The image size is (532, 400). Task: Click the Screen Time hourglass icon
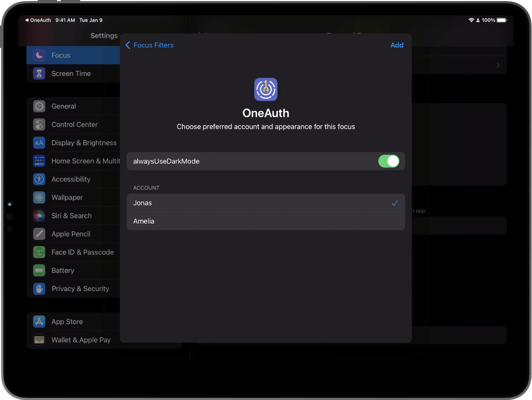click(x=39, y=74)
